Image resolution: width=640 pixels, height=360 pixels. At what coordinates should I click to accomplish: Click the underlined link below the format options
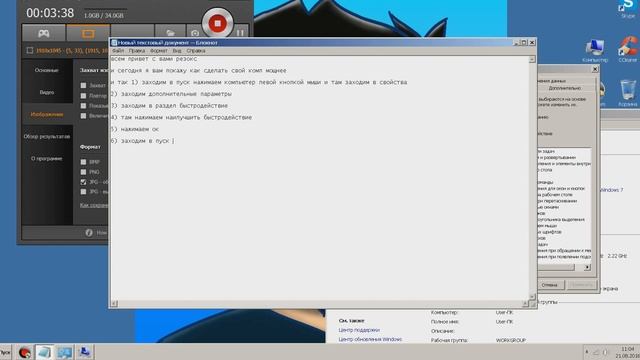[x=94, y=205]
